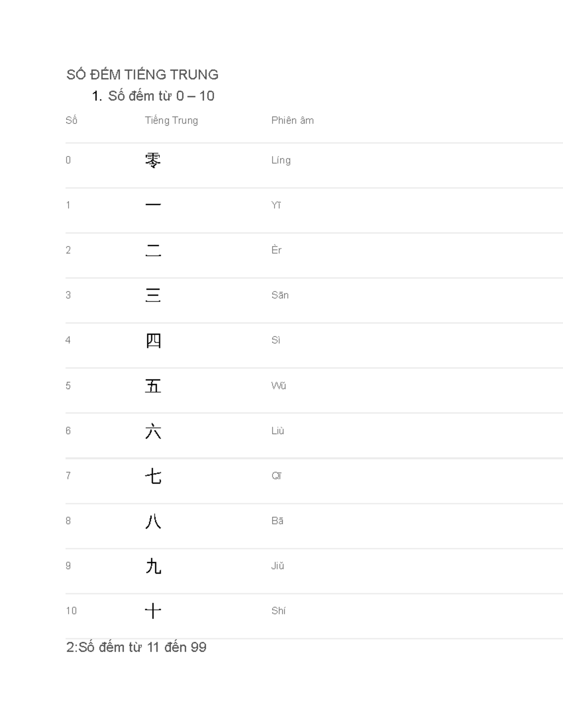Click the Chinese character 四
The height and width of the screenshot is (728, 563).
153,340
